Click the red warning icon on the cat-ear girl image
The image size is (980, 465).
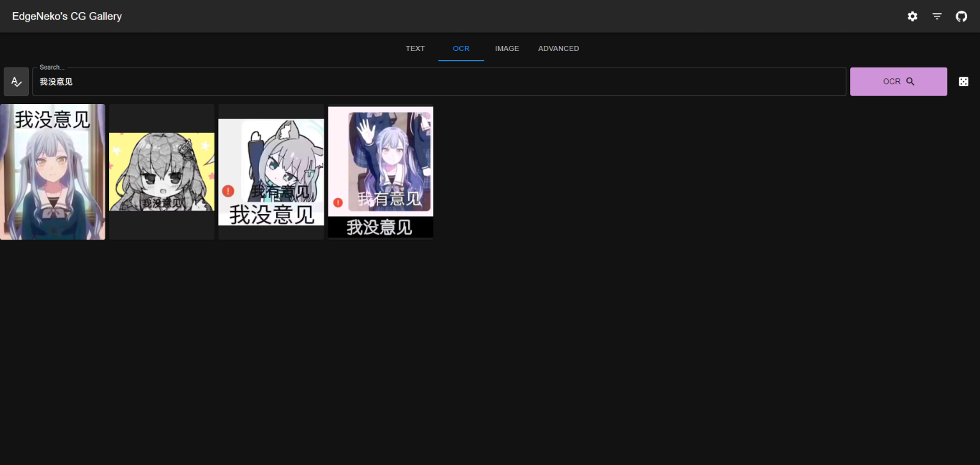click(228, 191)
